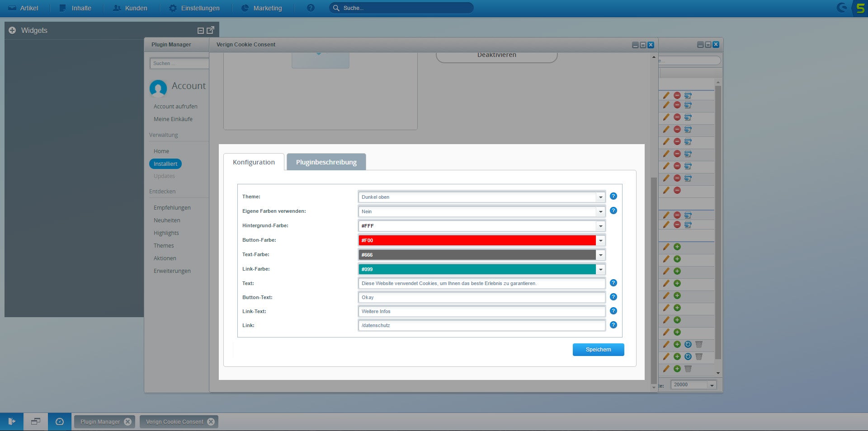This screenshot has width=868, height=431.
Task: Open Erweiterungen in the sidebar
Action: (172, 271)
